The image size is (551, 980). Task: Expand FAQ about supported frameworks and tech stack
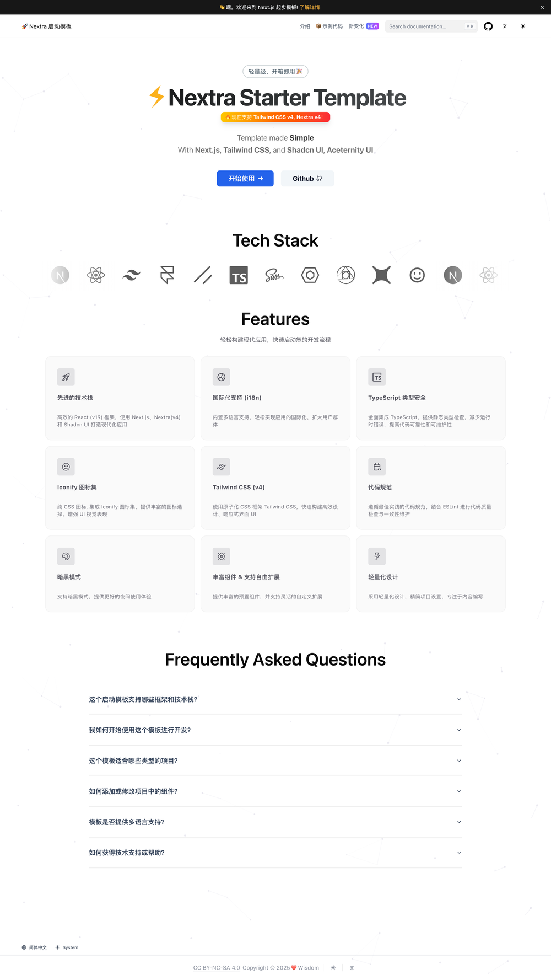click(x=275, y=699)
